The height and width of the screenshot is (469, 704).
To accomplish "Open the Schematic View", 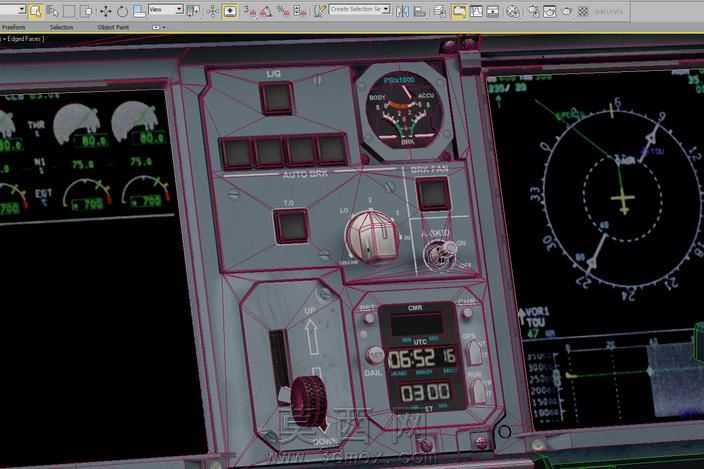I will [x=493, y=11].
